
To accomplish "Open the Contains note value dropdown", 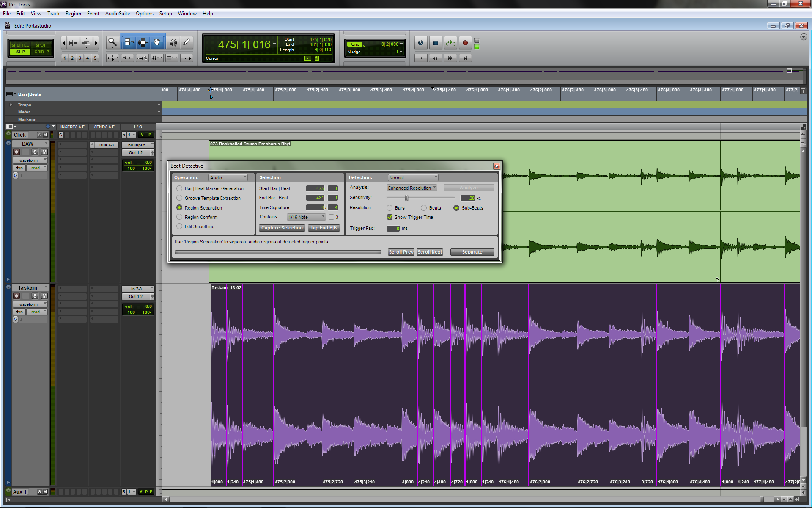I will [306, 217].
